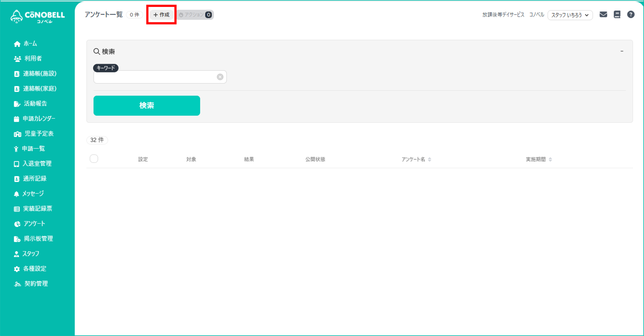Toggle the select-all checkbox in table header
Image resolution: width=644 pixels, height=336 pixels.
click(x=94, y=159)
